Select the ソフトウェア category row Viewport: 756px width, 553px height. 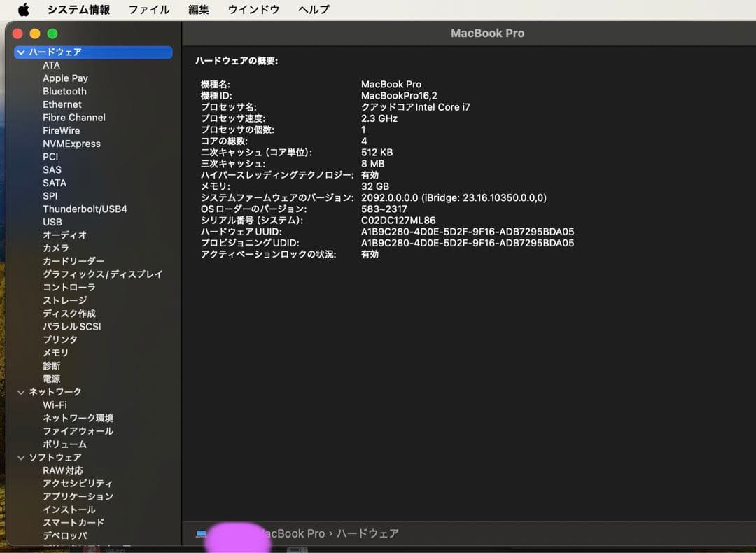55,457
